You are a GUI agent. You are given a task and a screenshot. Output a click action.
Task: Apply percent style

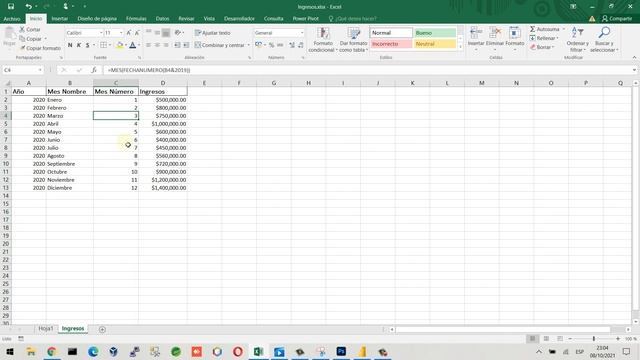271,45
